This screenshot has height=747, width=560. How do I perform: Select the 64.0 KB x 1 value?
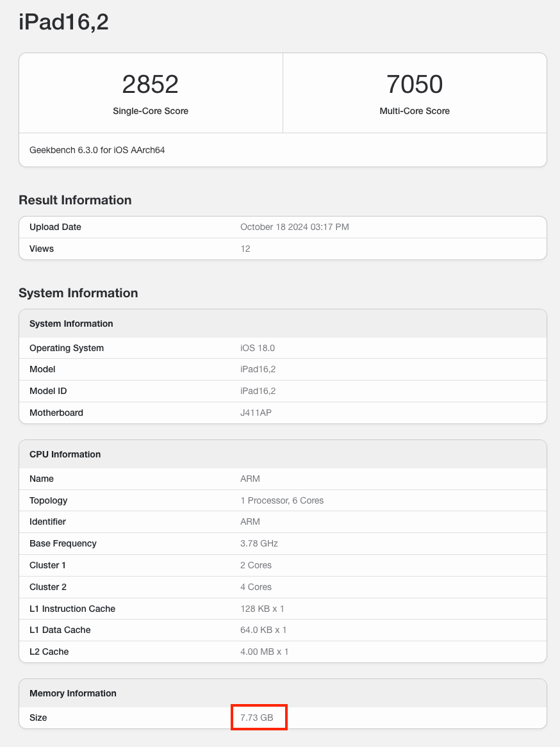point(263,630)
